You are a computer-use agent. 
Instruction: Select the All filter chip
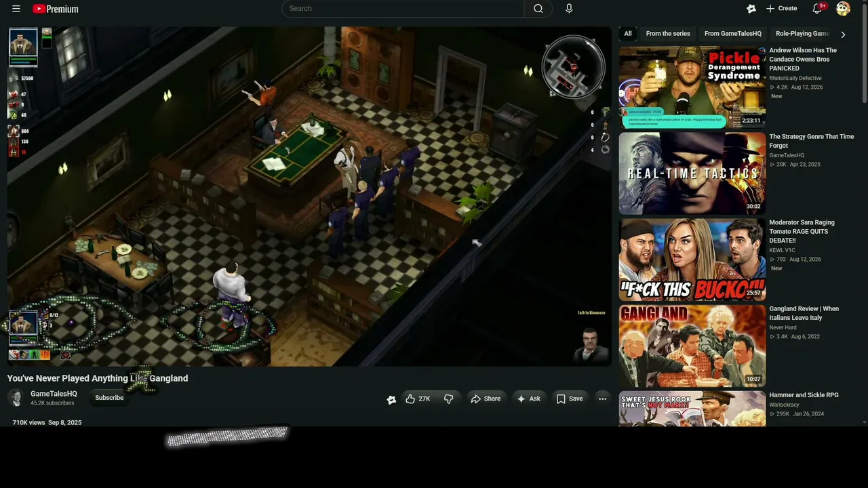[628, 33]
